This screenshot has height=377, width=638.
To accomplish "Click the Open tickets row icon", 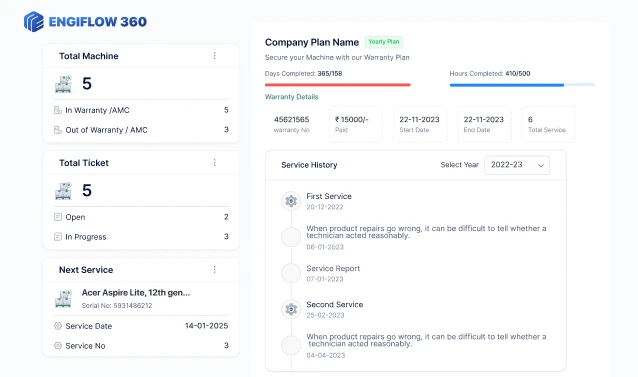I will [58, 217].
